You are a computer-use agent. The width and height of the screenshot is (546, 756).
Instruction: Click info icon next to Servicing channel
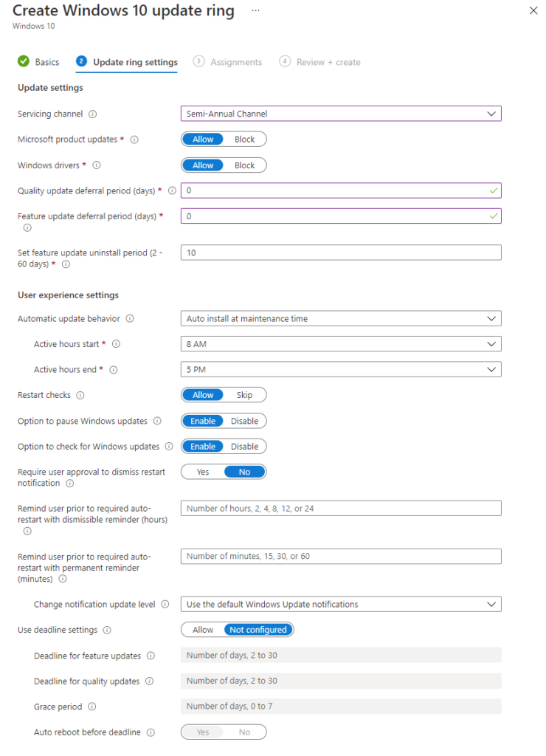click(93, 114)
